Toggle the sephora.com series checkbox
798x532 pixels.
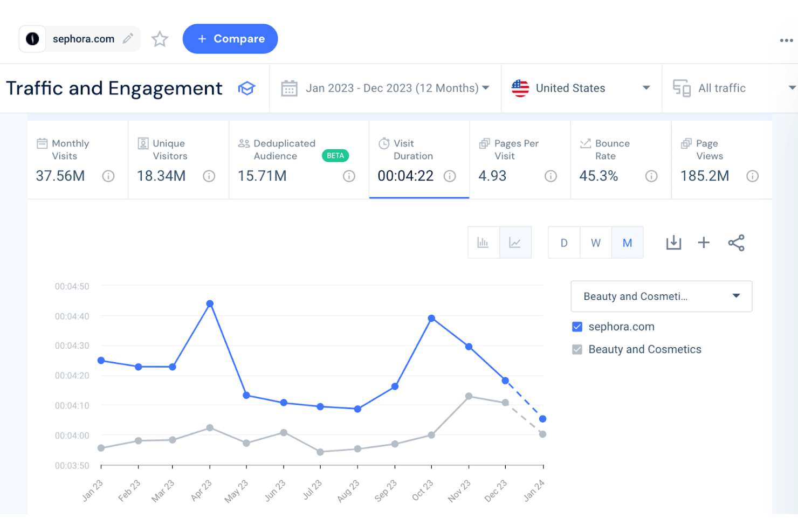pyautogui.click(x=577, y=327)
